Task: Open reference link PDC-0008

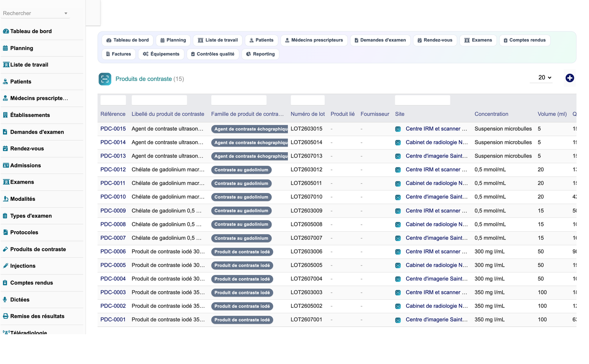Action: click(113, 224)
